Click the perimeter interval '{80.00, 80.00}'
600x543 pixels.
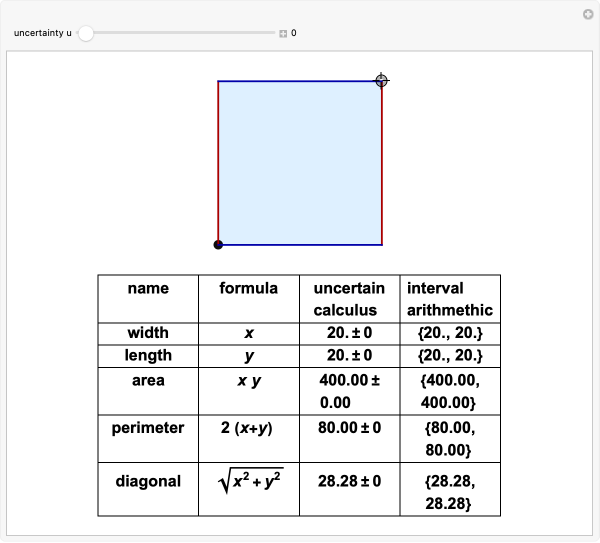449,438
